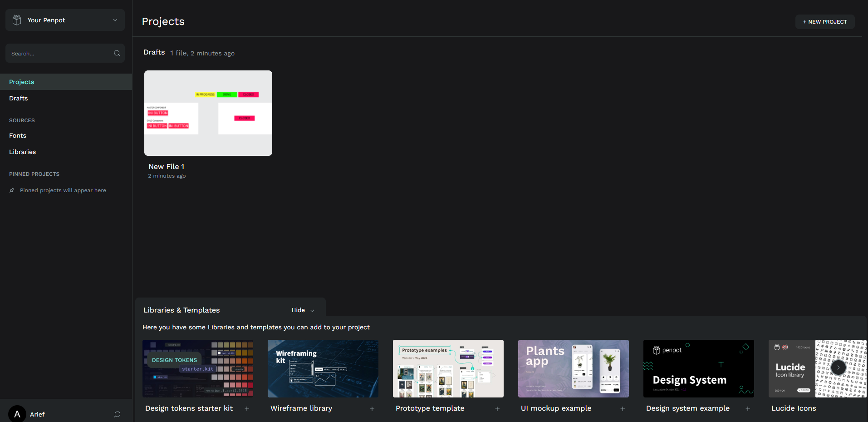Open Libraries from the sidebar
Screen dimensions: 868x422
point(23,152)
